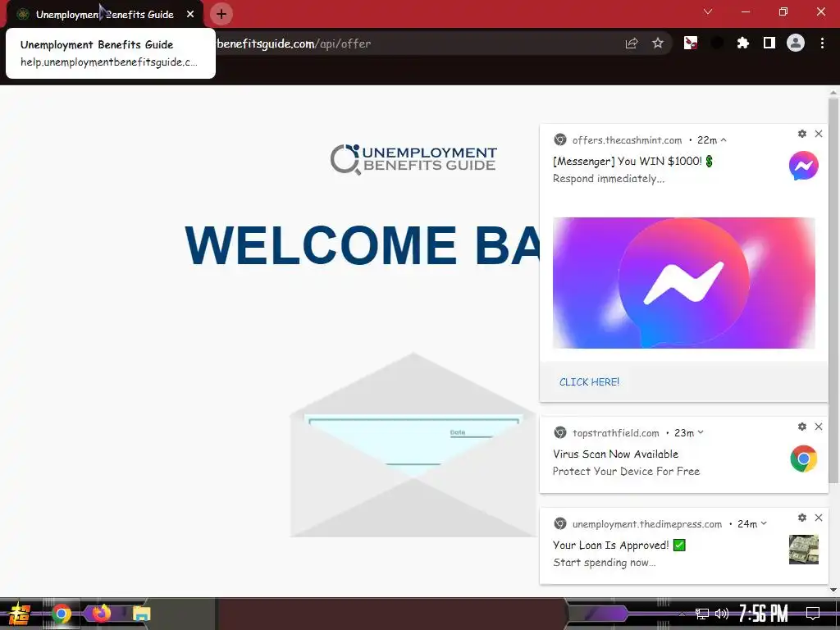Screen dimensions: 840x630
Task: Click the money stack thumbnail in loan notification
Action: tap(804, 550)
